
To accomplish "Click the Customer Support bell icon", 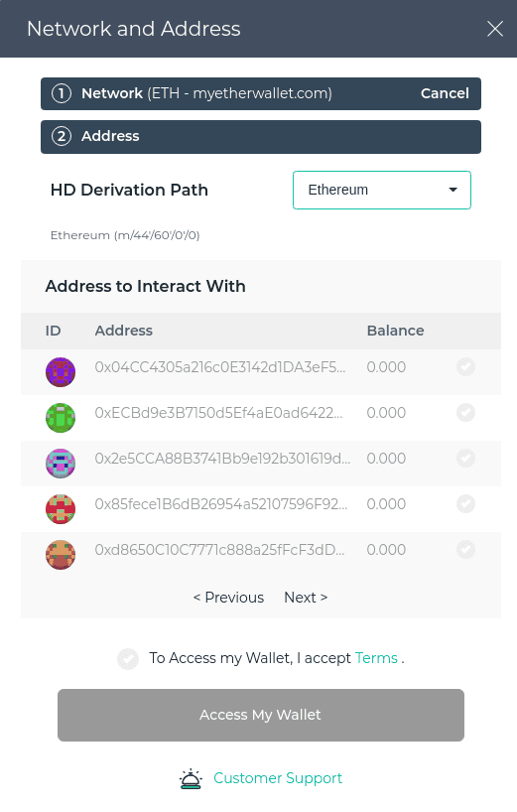I will click(x=191, y=778).
